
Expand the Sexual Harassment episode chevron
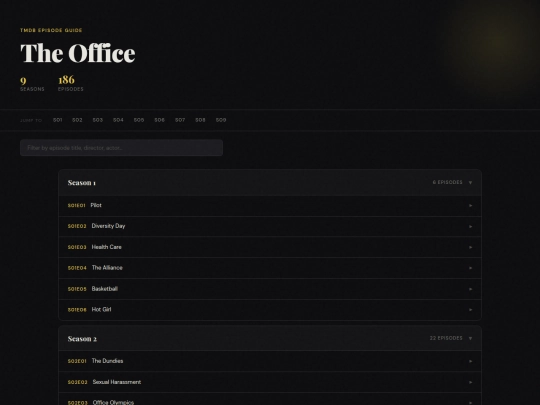(x=470, y=382)
